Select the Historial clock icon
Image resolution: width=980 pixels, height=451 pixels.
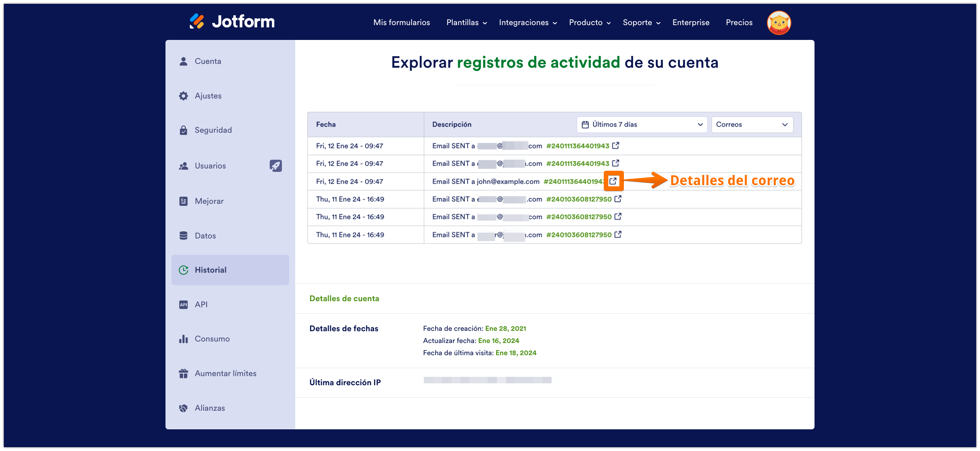[183, 270]
